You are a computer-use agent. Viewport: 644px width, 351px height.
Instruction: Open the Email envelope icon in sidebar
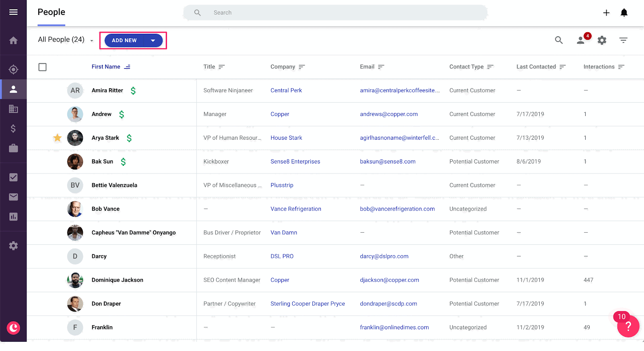coord(13,197)
